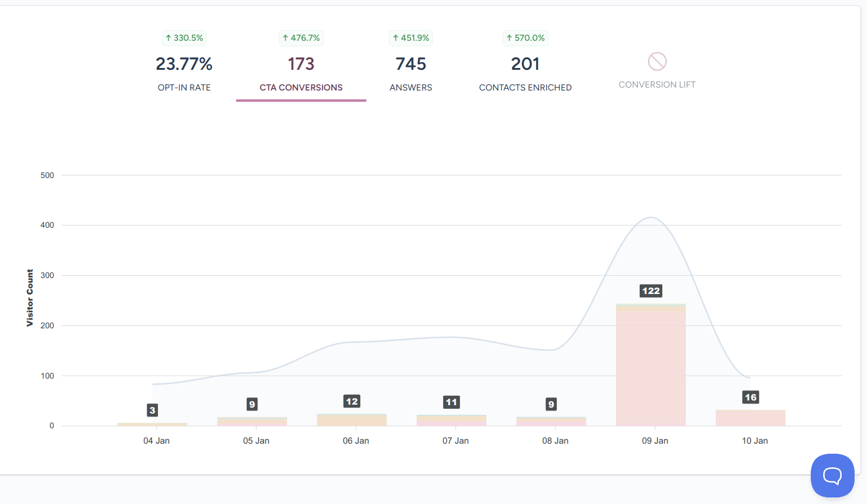The width and height of the screenshot is (867, 504).
Task: Click the 451.9% increase badge
Action: point(411,38)
